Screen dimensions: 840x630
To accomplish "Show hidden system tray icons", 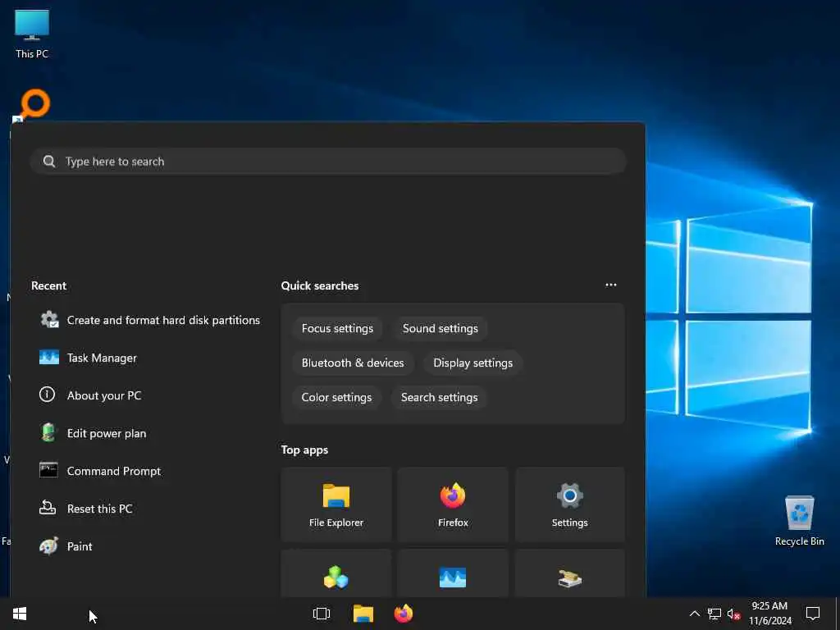I will (x=694, y=614).
